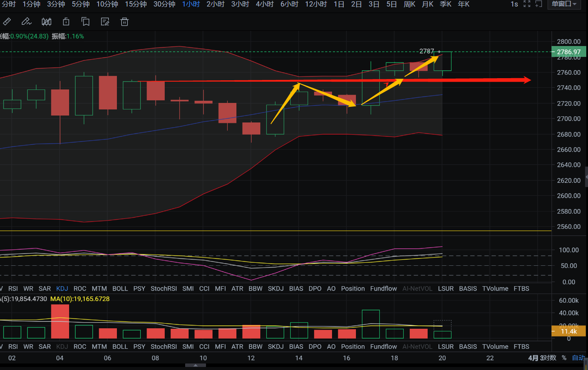Click the add window icon
The width and height of the screenshot is (588, 370).
(x=538, y=4)
